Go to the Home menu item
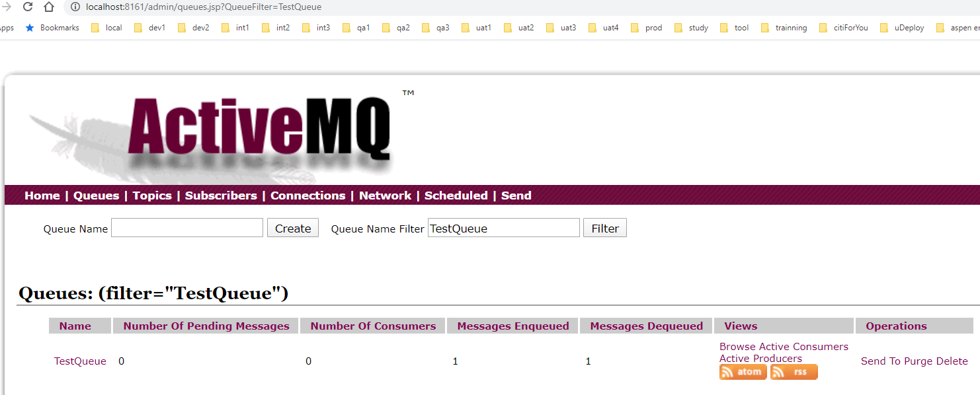 click(42, 196)
